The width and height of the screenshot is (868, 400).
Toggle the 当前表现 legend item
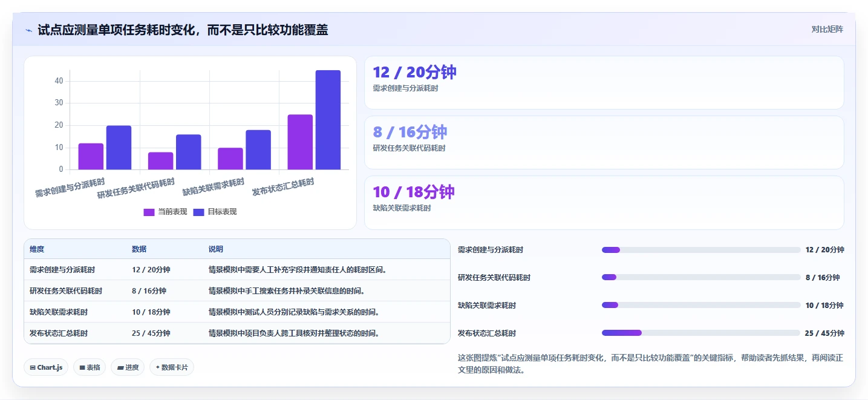click(165, 212)
